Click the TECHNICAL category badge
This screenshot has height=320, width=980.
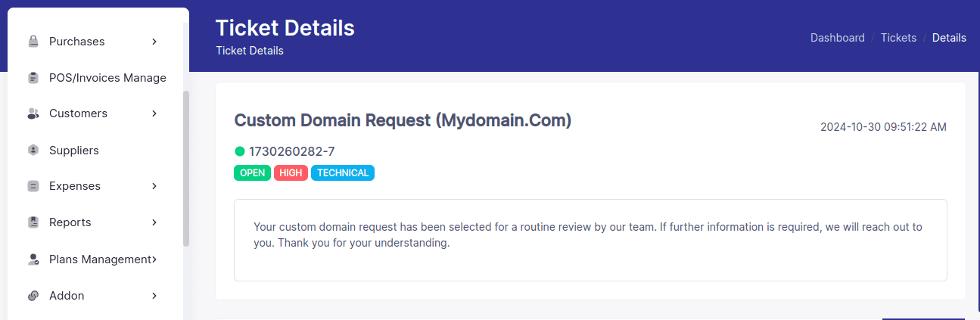tap(343, 173)
